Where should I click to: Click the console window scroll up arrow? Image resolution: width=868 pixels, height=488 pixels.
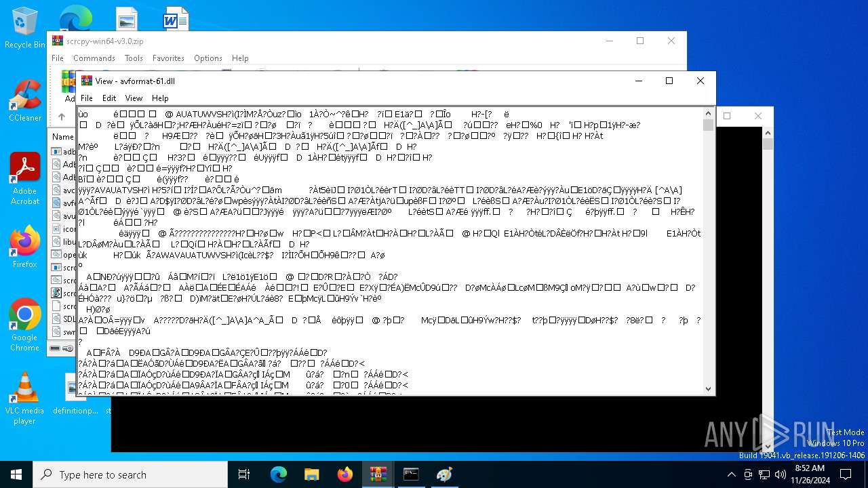click(x=768, y=132)
